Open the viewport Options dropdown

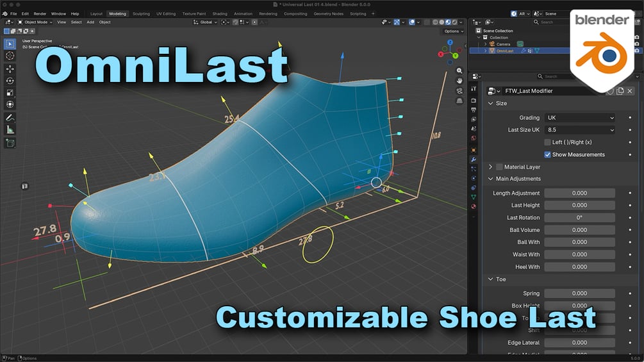pos(454,31)
